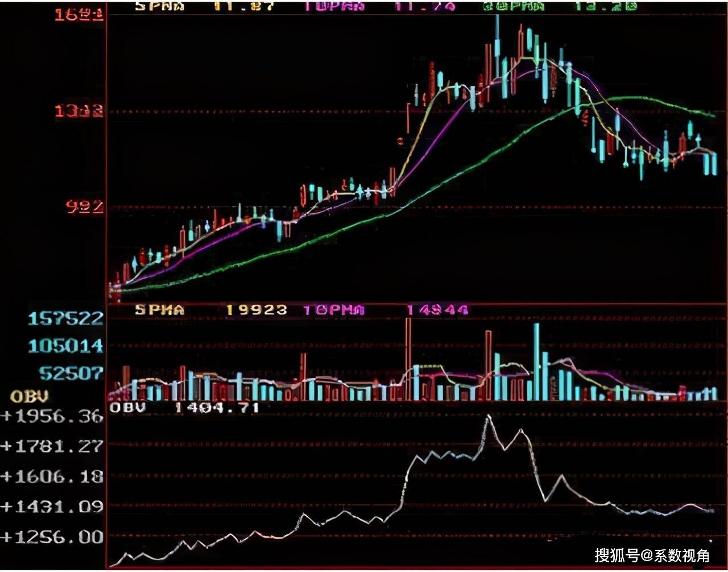Select the OBV 1404.71 value readout
This screenshot has width=728, height=572.
(184, 408)
